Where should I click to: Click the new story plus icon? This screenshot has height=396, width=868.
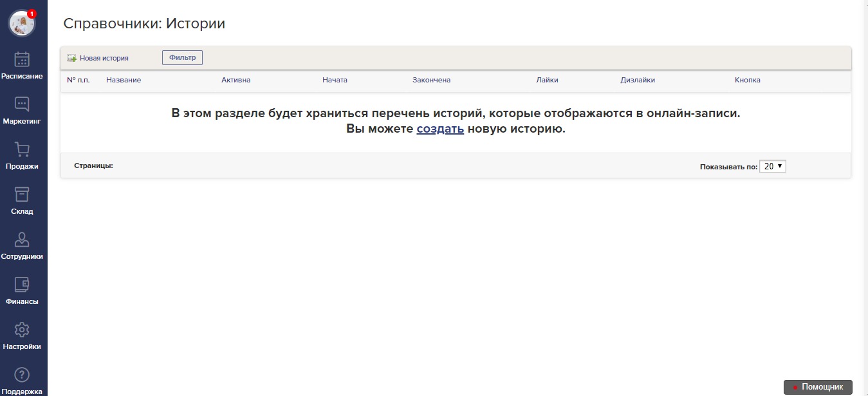pos(72,58)
